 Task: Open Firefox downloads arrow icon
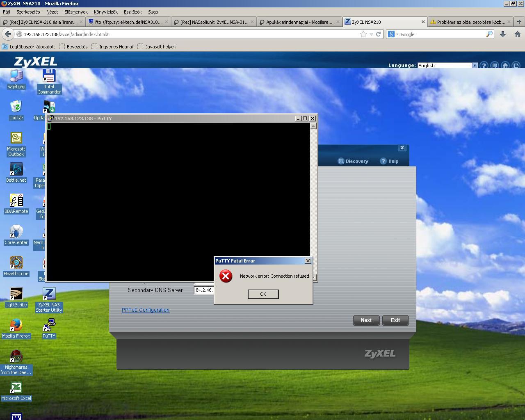pos(502,34)
